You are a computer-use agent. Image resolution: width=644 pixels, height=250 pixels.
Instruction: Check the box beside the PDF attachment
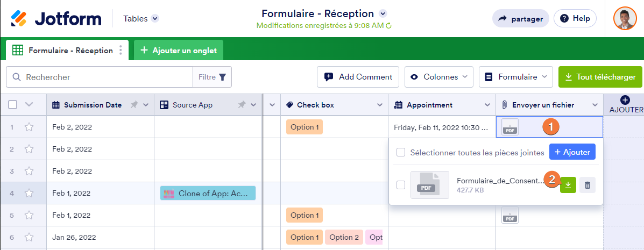[x=401, y=185]
